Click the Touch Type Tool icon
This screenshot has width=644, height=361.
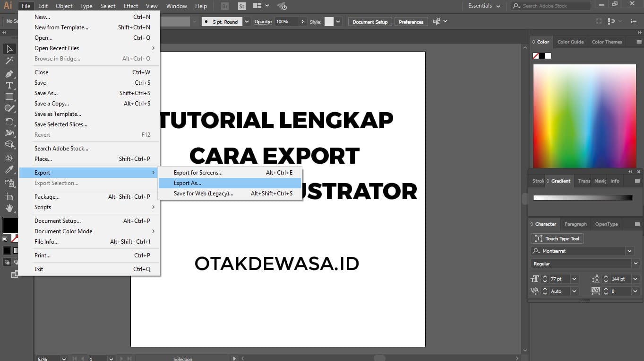click(539, 238)
